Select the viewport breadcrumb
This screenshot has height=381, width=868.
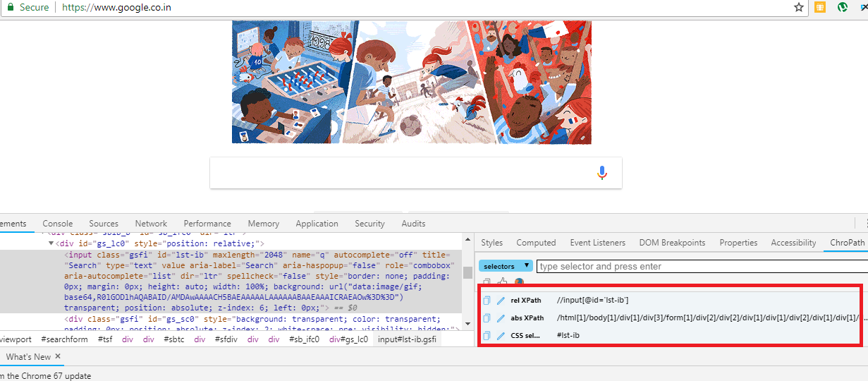pos(16,339)
